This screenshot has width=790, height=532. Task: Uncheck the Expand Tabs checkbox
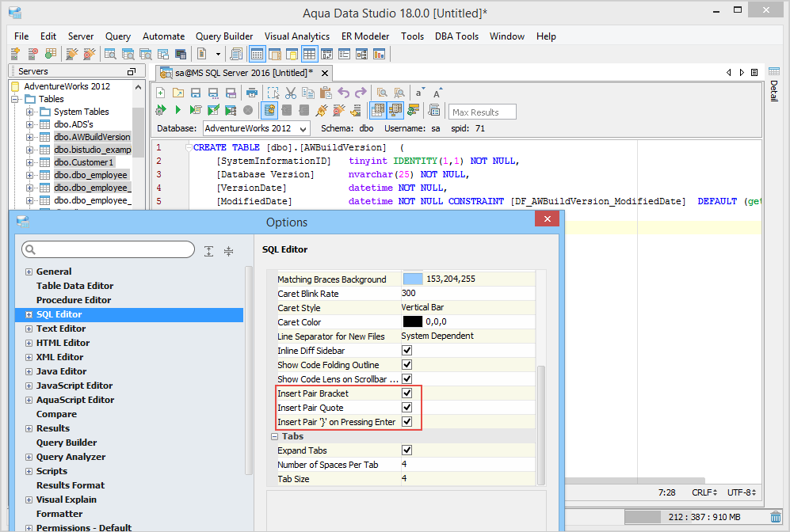point(407,450)
